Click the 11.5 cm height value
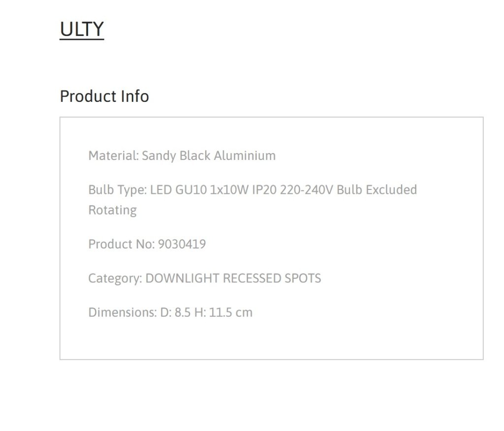504x431 pixels. click(x=230, y=312)
